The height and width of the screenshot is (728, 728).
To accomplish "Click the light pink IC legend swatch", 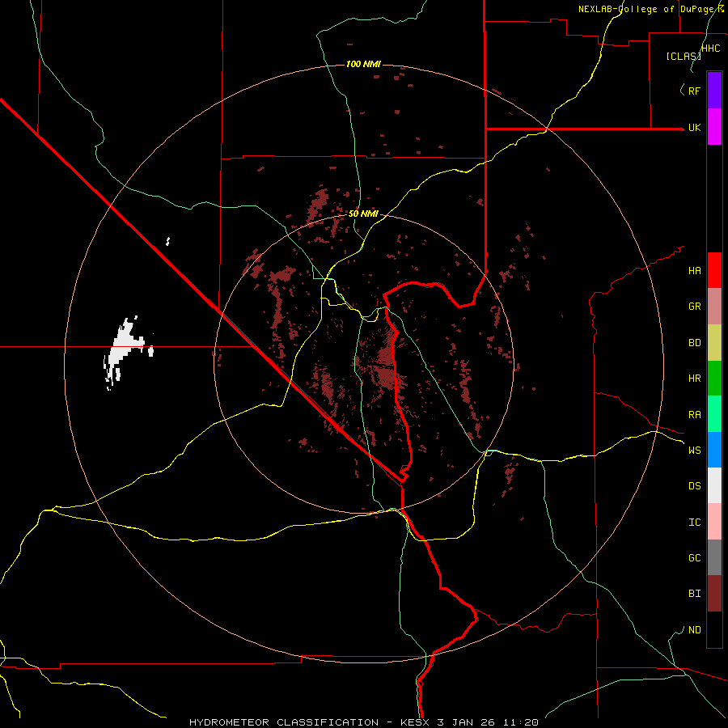I will click(x=714, y=522).
